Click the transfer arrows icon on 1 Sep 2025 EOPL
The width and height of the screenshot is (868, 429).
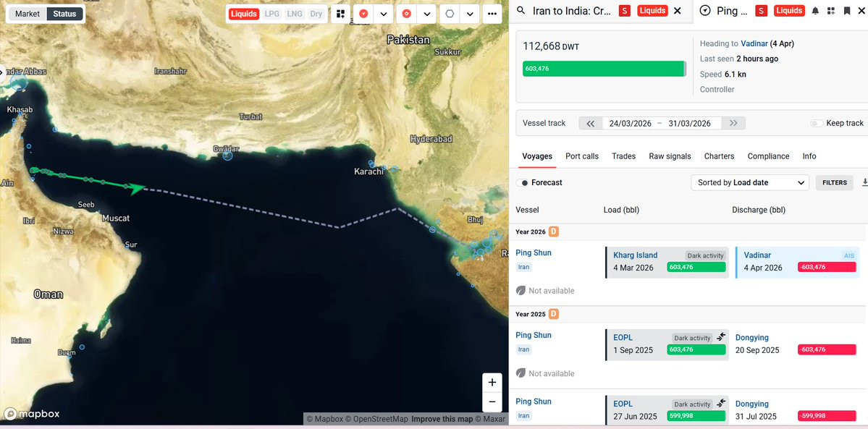click(721, 336)
